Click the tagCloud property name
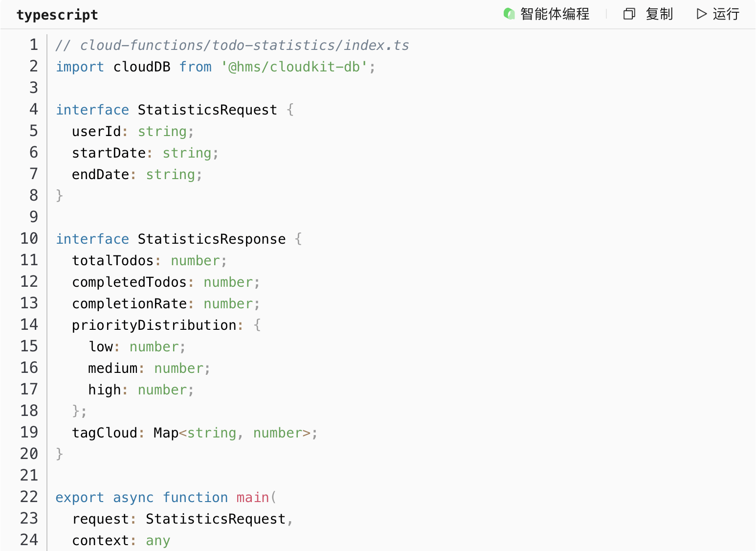 coord(104,433)
